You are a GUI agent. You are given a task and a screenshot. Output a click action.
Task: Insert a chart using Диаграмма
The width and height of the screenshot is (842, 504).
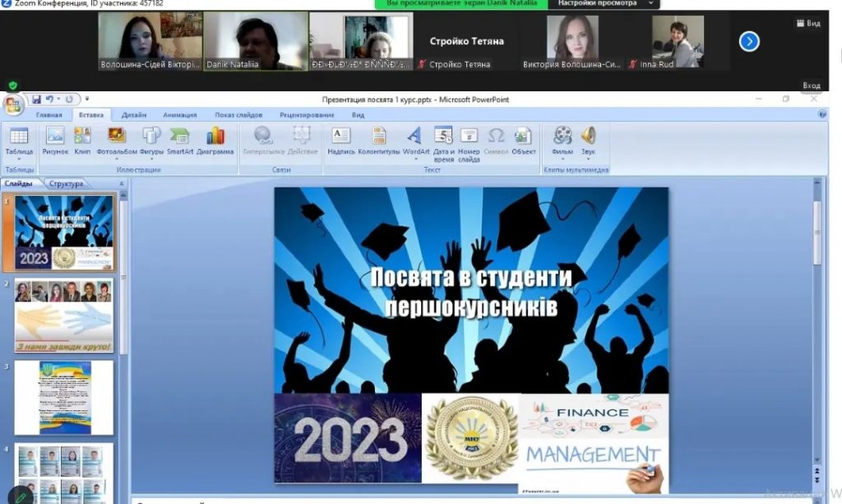(x=215, y=140)
